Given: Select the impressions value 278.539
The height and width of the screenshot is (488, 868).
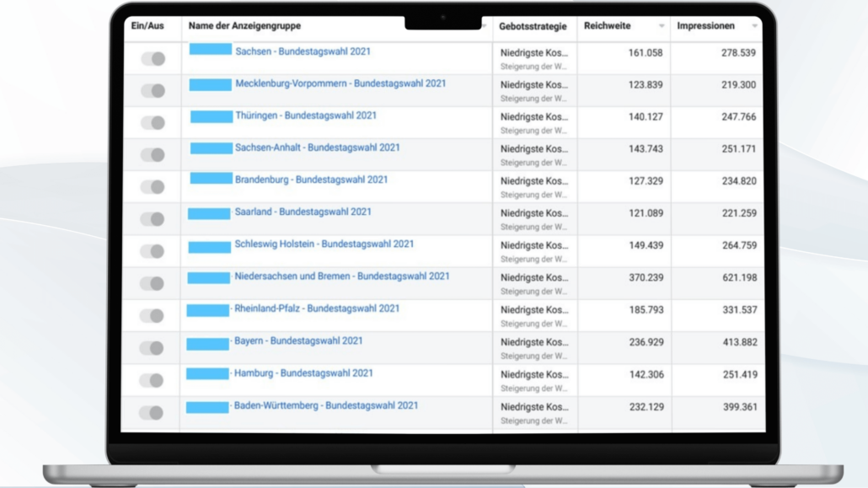Looking at the screenshot, I should (738, 53).
